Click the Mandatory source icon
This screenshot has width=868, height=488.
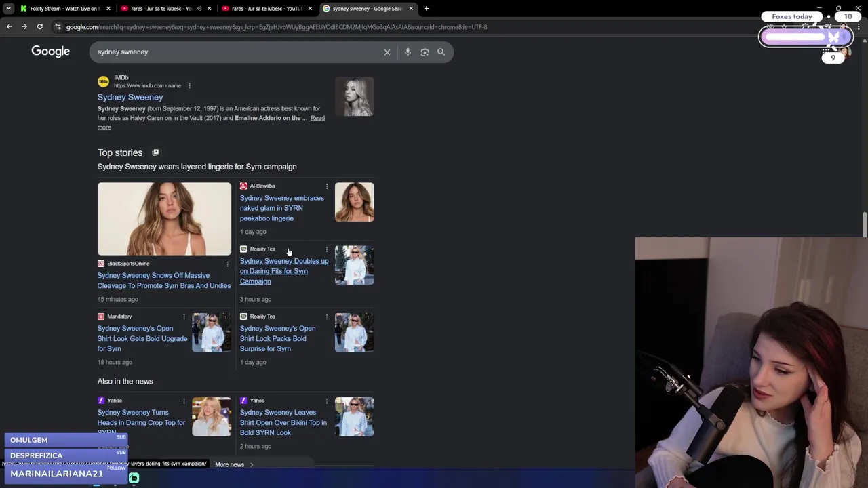coord(101,317)
